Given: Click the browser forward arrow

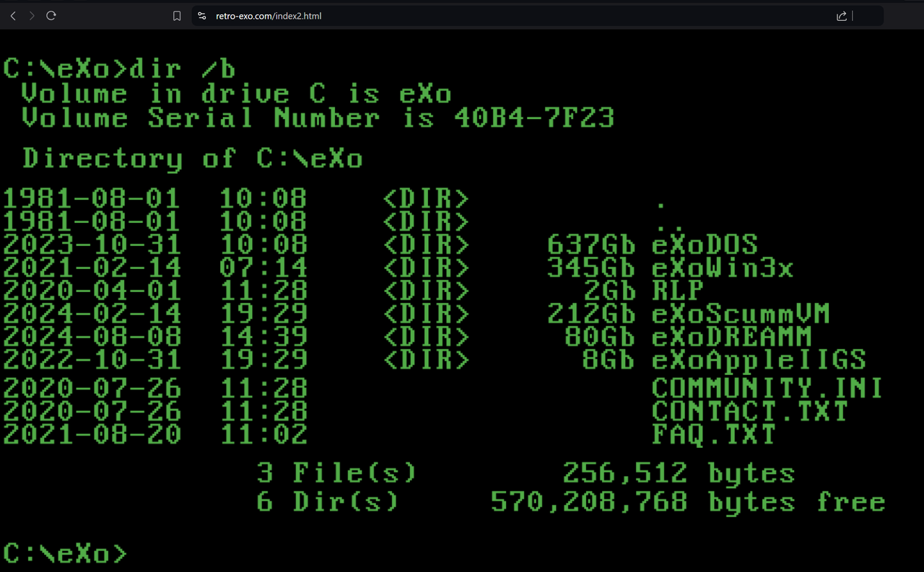Looking at the screenshot, I should (32, 16).
